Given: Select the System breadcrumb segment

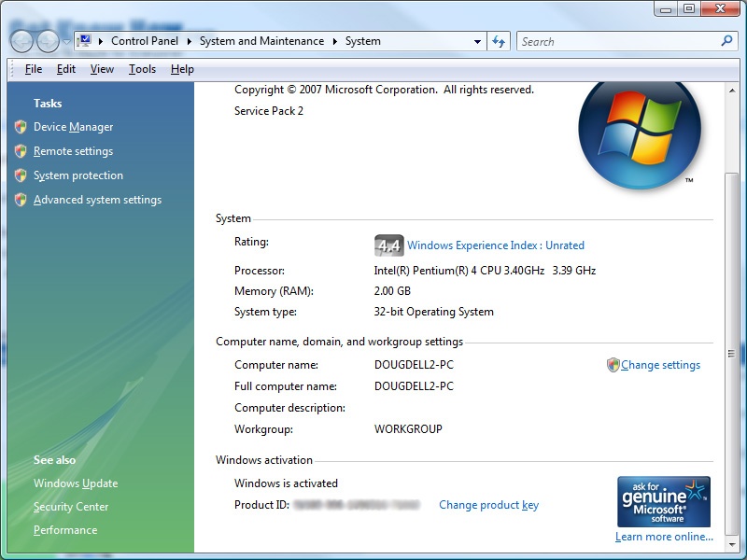Looking at the screenshot, I should pyautogui.click(x=363, y=41).
